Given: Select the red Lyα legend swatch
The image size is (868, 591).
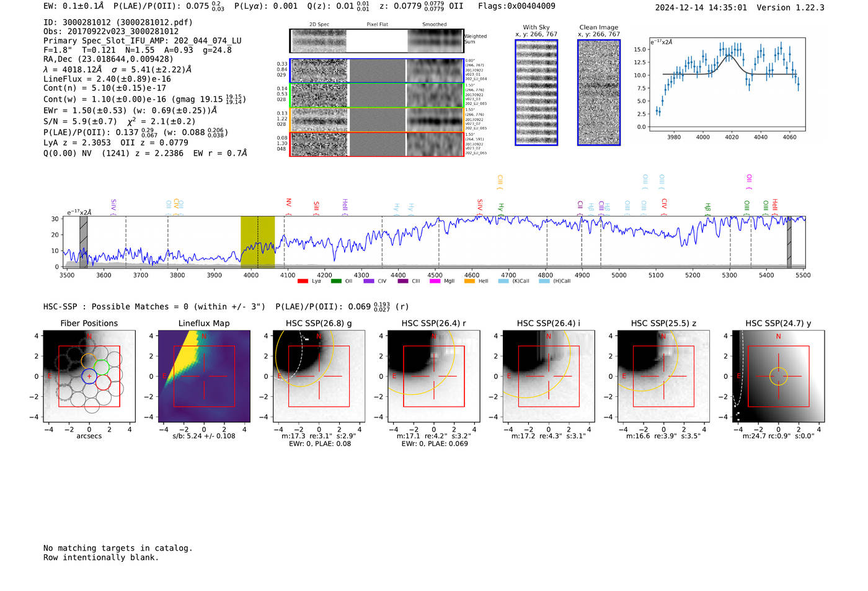Looking at the screenshot, I should (x=303, y=281).
